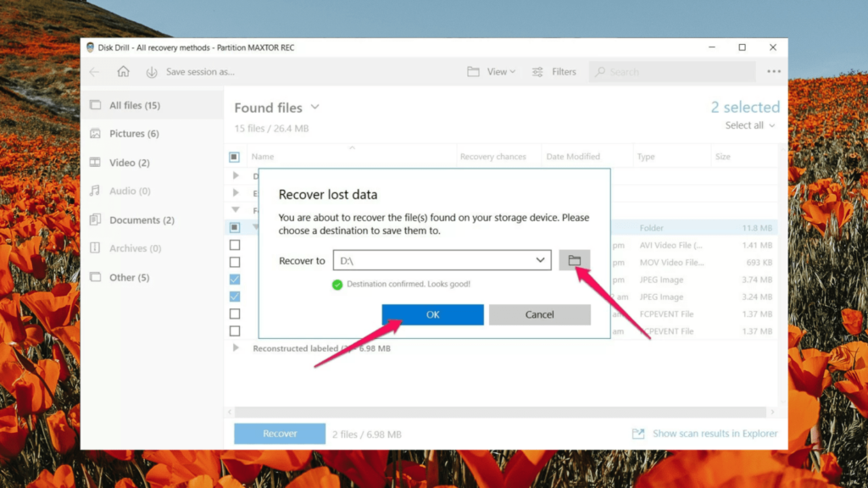Open the Other files category
The width and height of the screenshot is (868, 488).
pos(120,277)
